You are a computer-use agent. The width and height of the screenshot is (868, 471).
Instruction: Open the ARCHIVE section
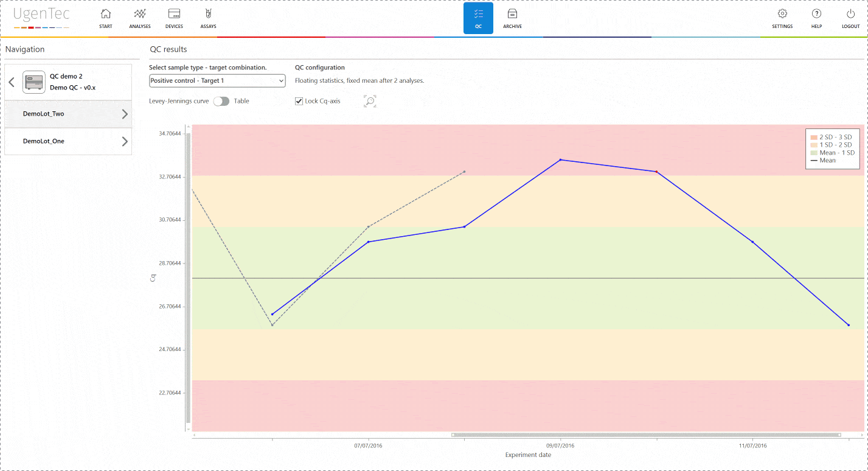pos(512,18)
